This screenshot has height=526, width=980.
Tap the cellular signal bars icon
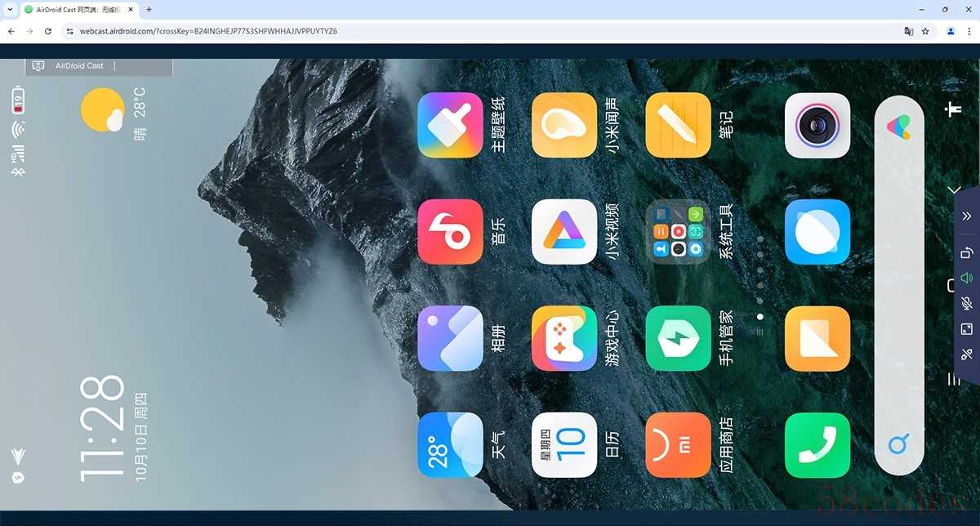point(17,153)
